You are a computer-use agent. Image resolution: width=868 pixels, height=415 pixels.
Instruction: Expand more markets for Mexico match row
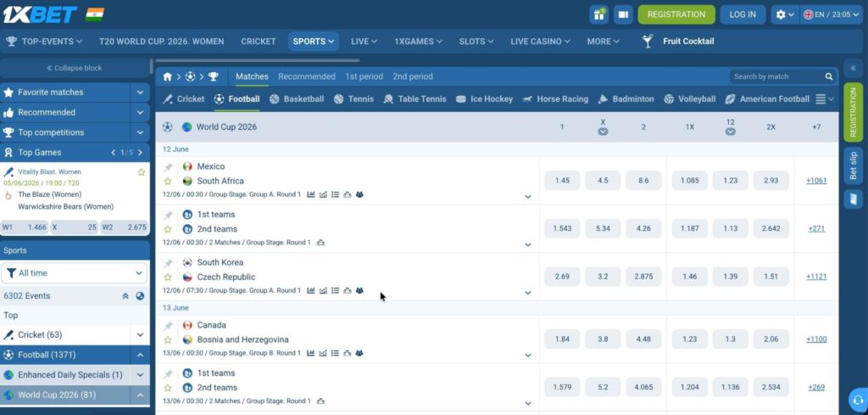(x=527, y=197)
